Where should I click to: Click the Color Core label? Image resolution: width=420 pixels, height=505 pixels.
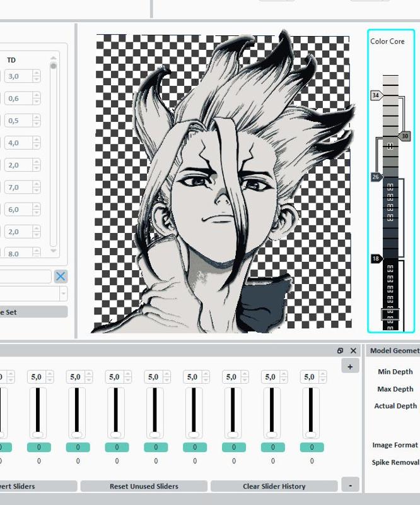click(x=387, y=41)
